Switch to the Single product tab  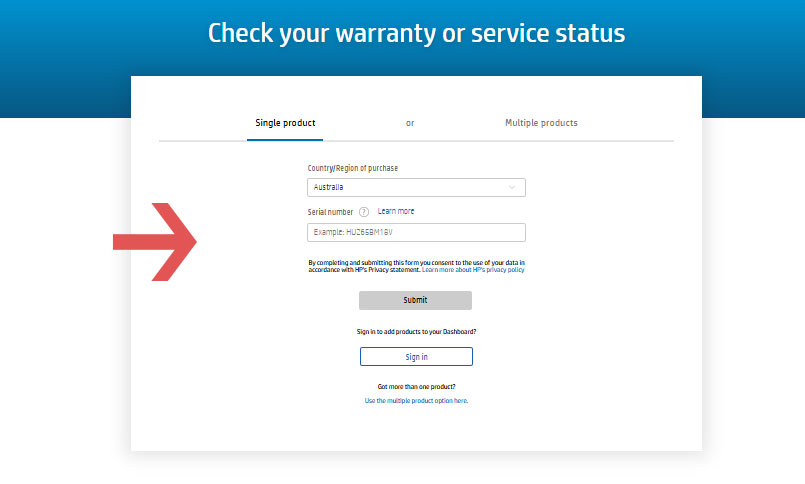pos(285,123)
